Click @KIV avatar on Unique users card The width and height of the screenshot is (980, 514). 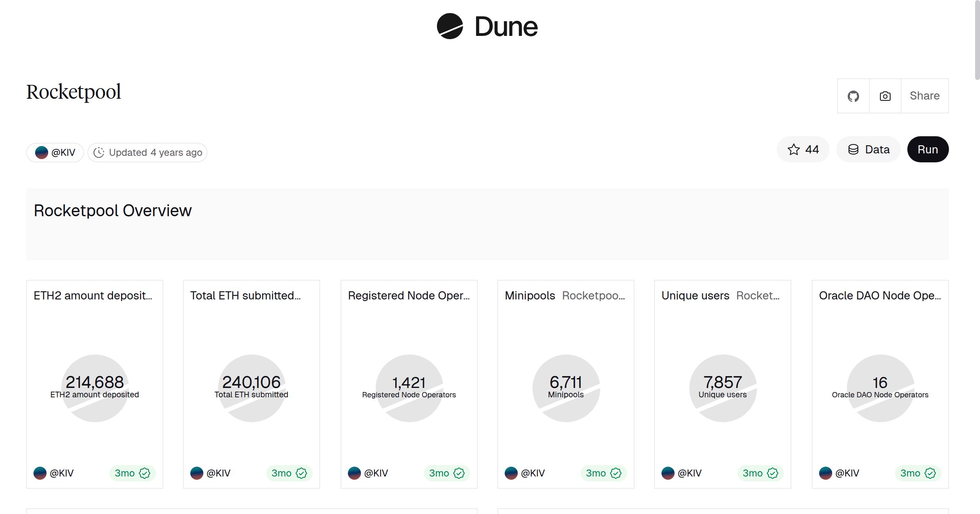coord(668,473)
